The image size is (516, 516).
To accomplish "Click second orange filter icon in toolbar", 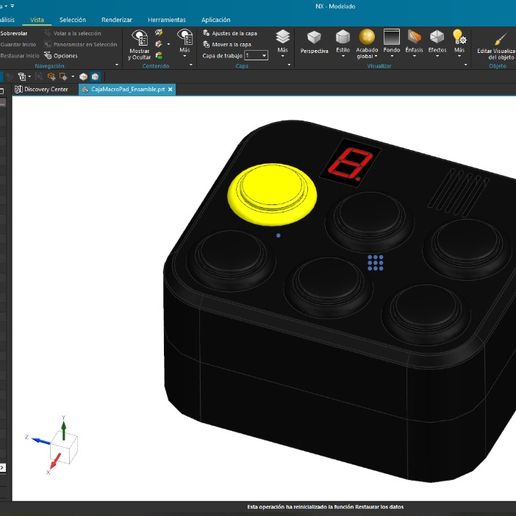I will 63,77.
